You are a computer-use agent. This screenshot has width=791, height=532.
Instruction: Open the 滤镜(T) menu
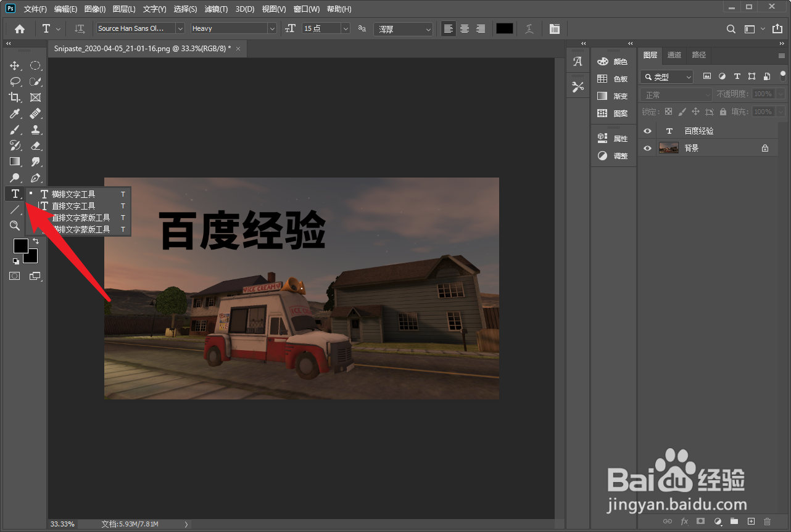(x=216, y=9)
